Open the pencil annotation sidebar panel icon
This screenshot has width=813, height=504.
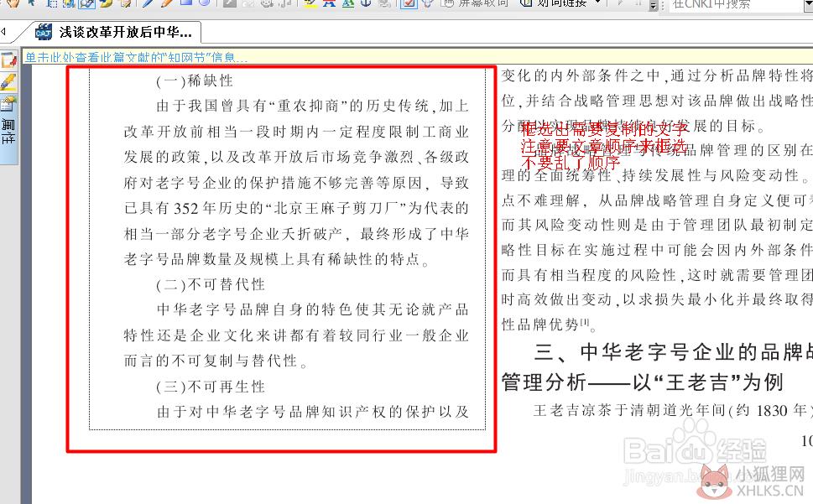click(x=8, y=82)
